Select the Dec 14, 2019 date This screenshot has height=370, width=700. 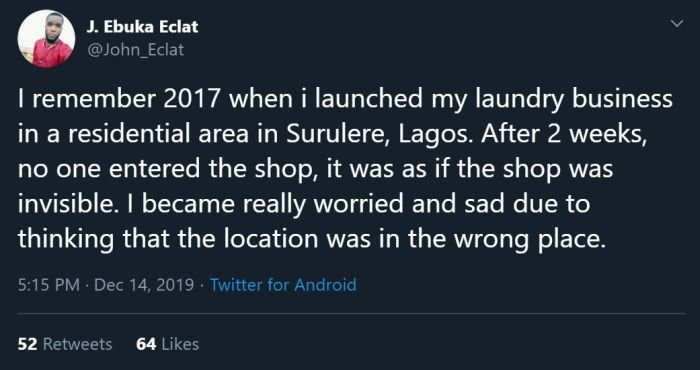(x=144, y=284)
